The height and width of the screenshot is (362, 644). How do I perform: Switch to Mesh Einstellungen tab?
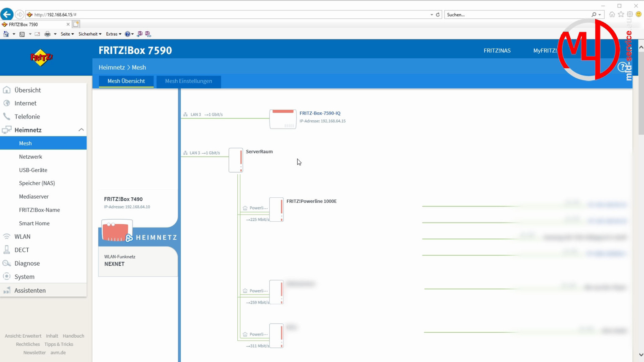tap(188, 81)
